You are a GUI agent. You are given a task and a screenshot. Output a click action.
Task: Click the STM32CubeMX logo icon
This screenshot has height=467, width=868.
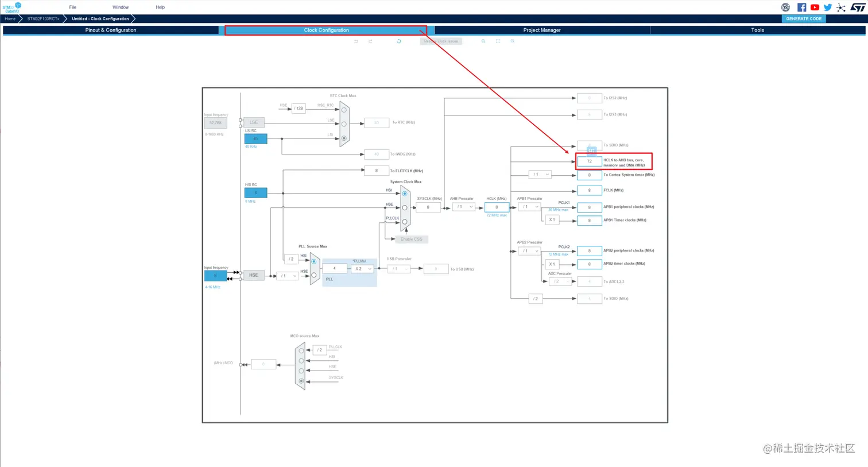pyautogui.click(x=11, y=7)
